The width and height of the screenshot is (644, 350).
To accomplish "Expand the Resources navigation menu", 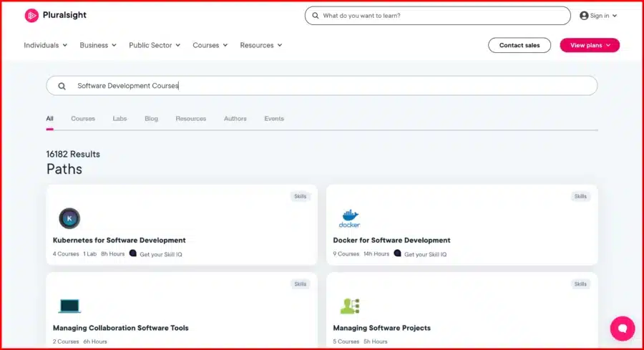I will (260, 45).
